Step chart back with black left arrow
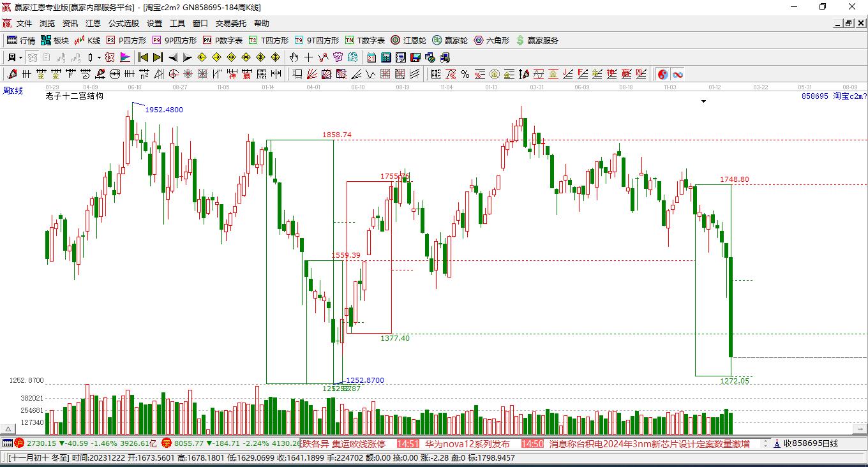Viewport: 868px width, 467px height. [x=172, y=57]
